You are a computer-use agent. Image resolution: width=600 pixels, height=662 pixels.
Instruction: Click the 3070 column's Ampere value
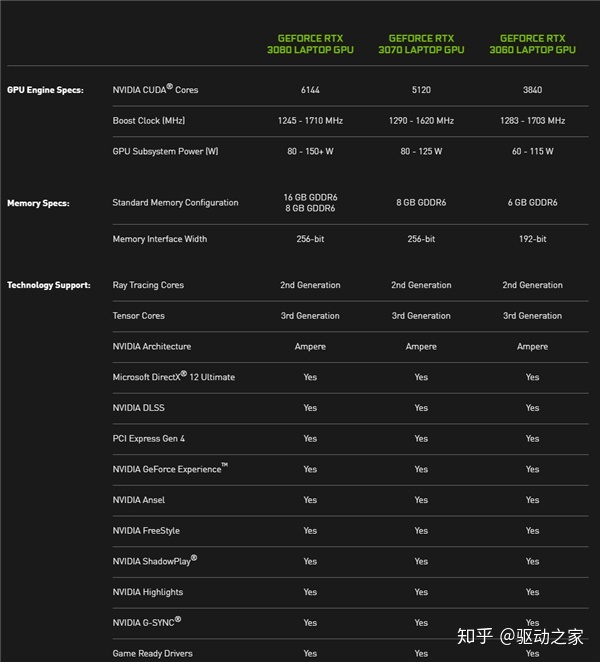[421, 347]
